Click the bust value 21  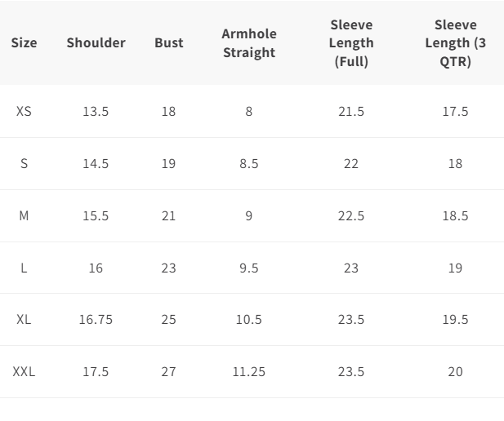point(168,215)
